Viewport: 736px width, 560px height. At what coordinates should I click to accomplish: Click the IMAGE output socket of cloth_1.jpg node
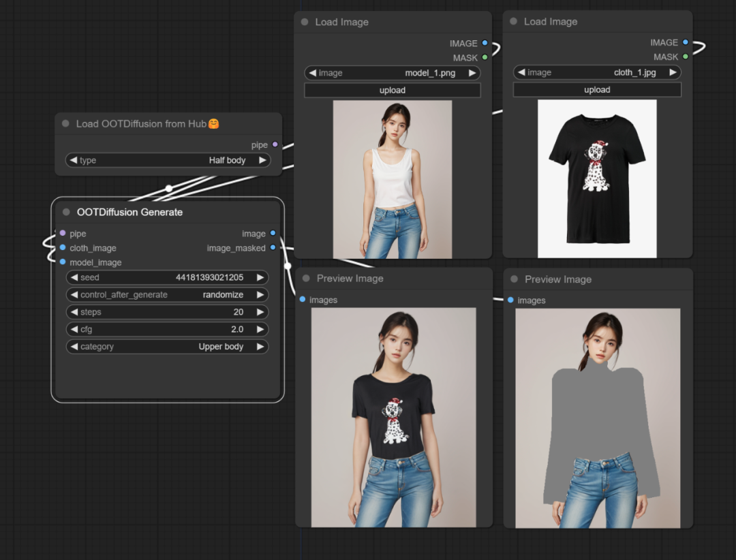point(686,42)
